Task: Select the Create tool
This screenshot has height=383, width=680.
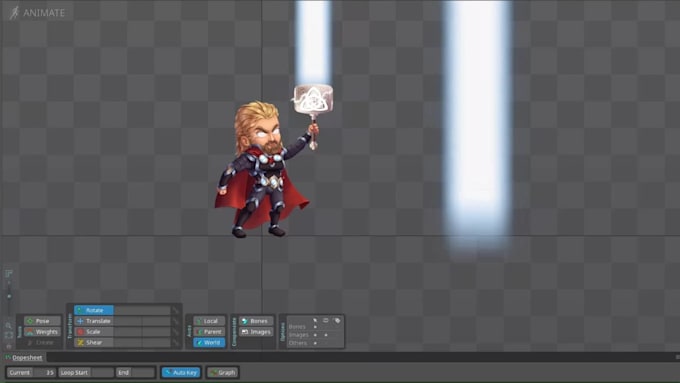Action: click(42, 343)
